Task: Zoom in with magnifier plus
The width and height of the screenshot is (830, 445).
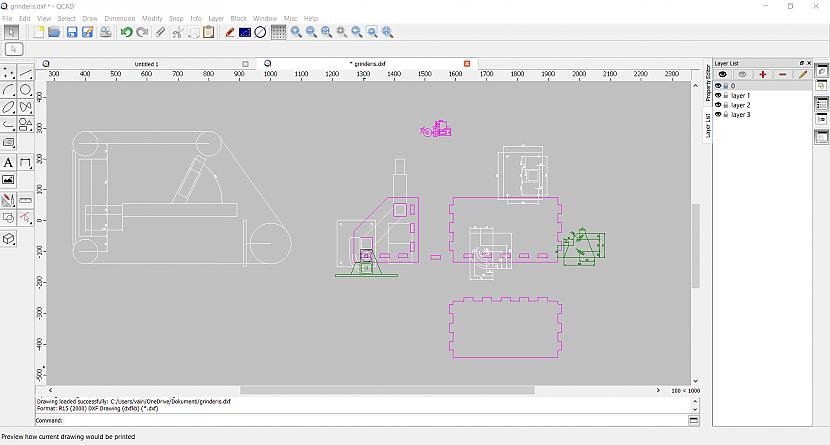Action: pos(296,32)
